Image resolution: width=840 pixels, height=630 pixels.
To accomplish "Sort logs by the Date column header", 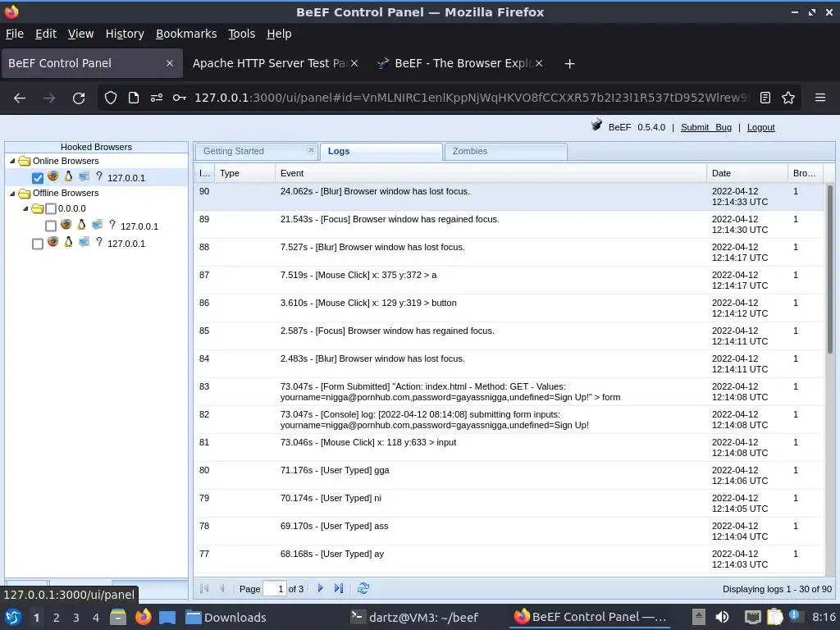I will pyautogui.click(x=746, y=173).
